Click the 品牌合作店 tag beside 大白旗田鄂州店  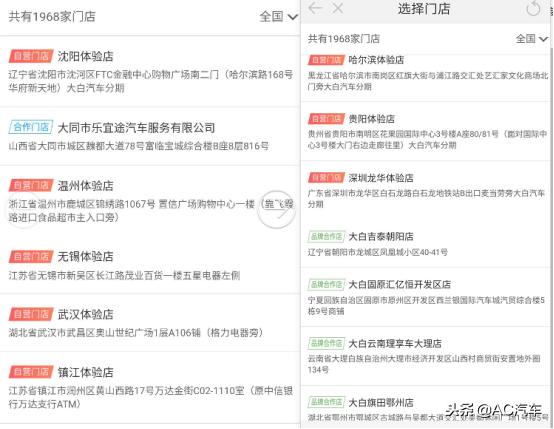tap(326, 402)
